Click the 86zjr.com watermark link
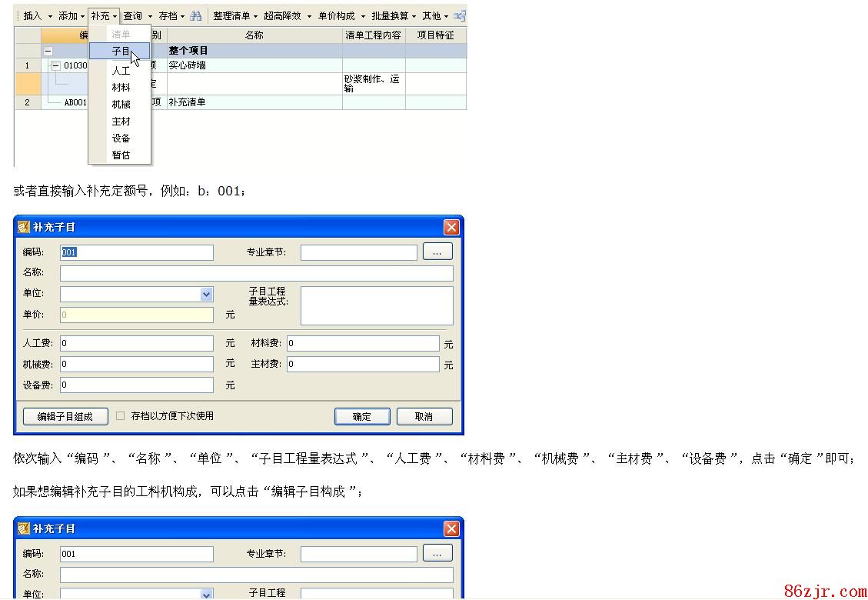The width and height of the screenshot is (868, 600). 824,591
